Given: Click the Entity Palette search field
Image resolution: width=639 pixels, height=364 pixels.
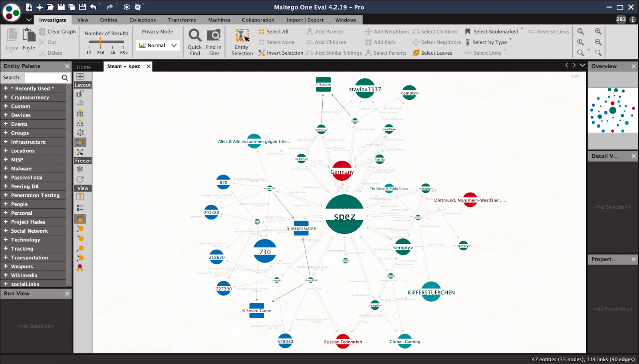Looking at the screenshot, I should pyautogui.click(x=40, y=77).
